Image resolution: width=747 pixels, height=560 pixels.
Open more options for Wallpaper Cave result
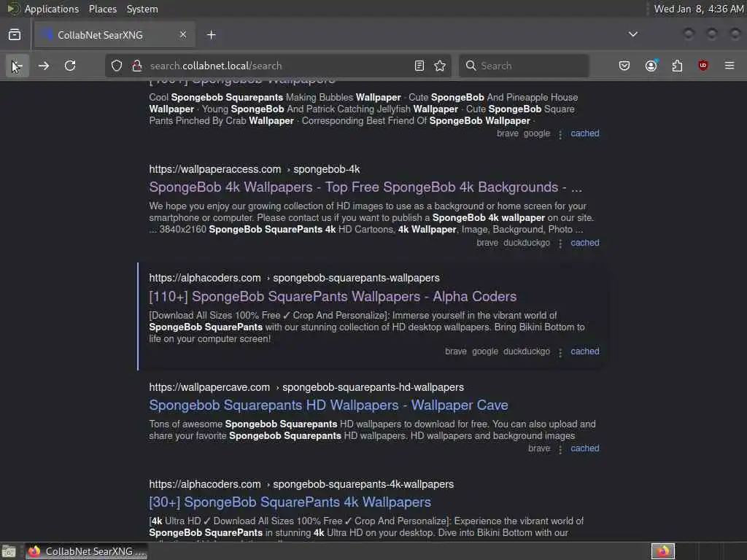560,449
